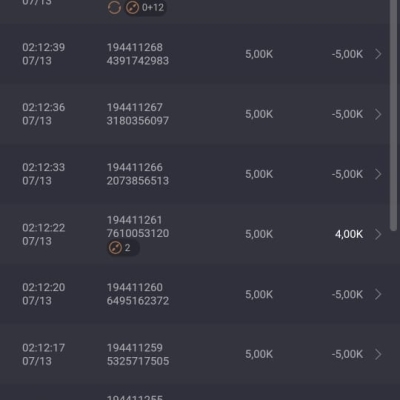Image resolution: width=400 pixels, height=400 pixels.
Task: Click the 0+12 bonus badge
Action: click(x=146, y=7)
